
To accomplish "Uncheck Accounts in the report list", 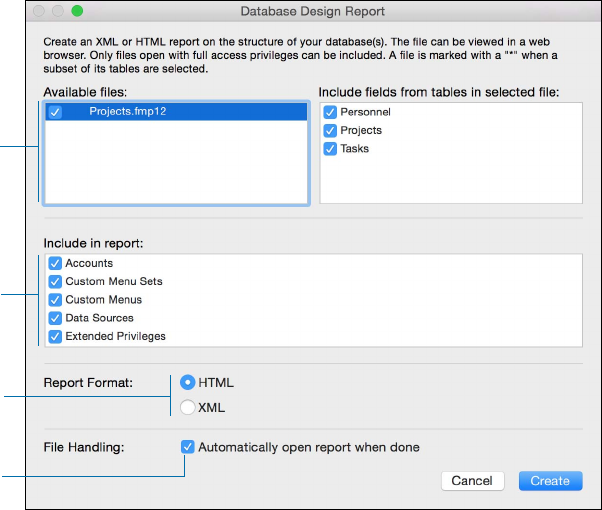I will click(x=55, y=263).
